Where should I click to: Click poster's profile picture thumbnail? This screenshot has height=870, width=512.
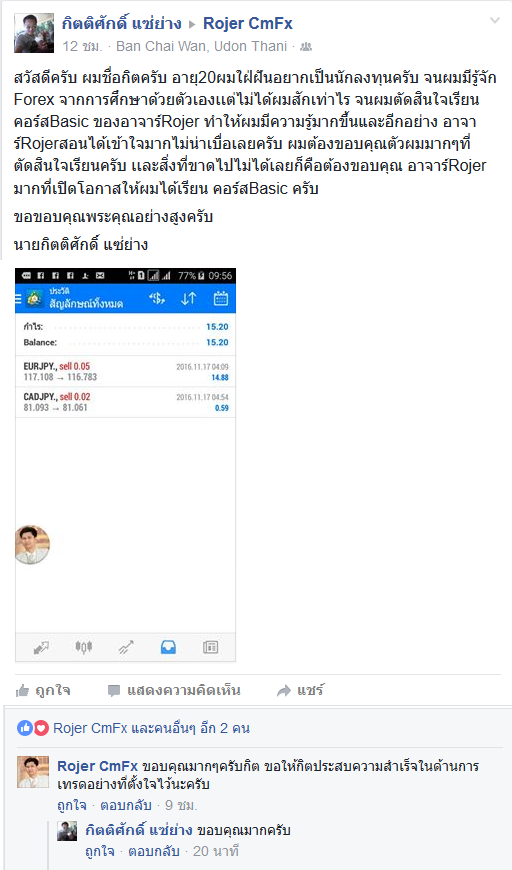[34, 33]
